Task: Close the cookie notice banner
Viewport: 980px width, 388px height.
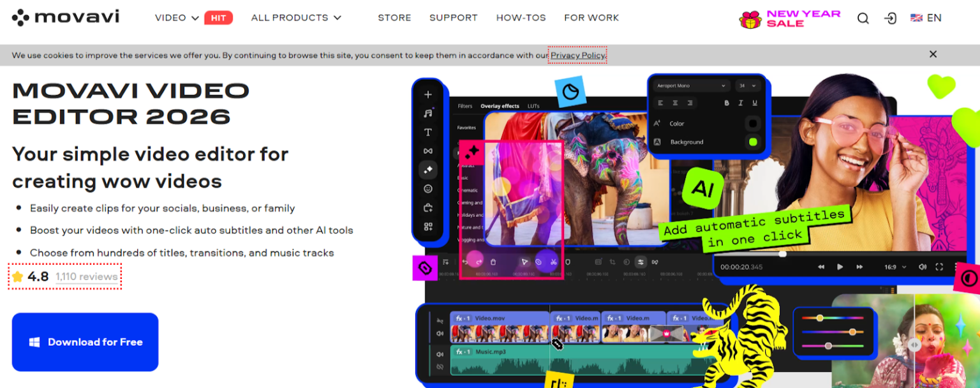Action: click(933, 54)
